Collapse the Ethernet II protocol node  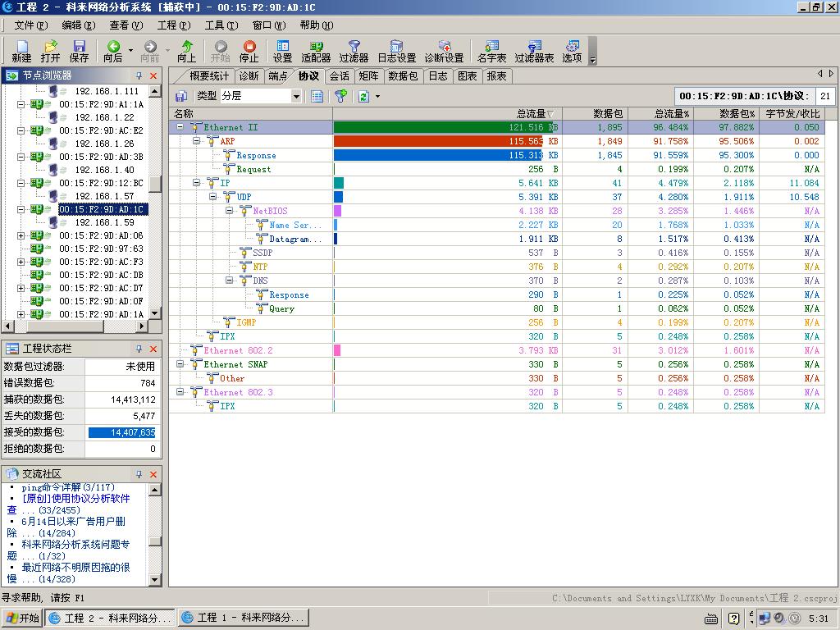(x=180, y=127)
